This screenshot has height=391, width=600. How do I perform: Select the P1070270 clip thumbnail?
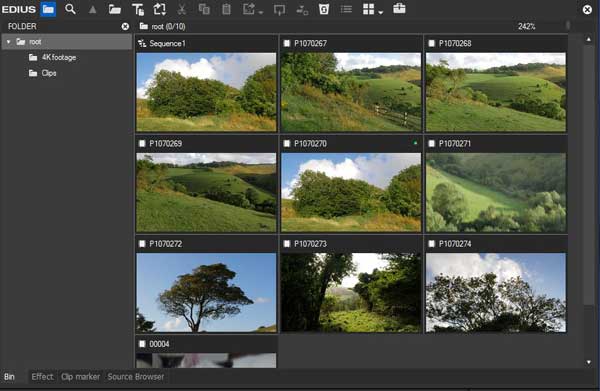click(351, 192)
